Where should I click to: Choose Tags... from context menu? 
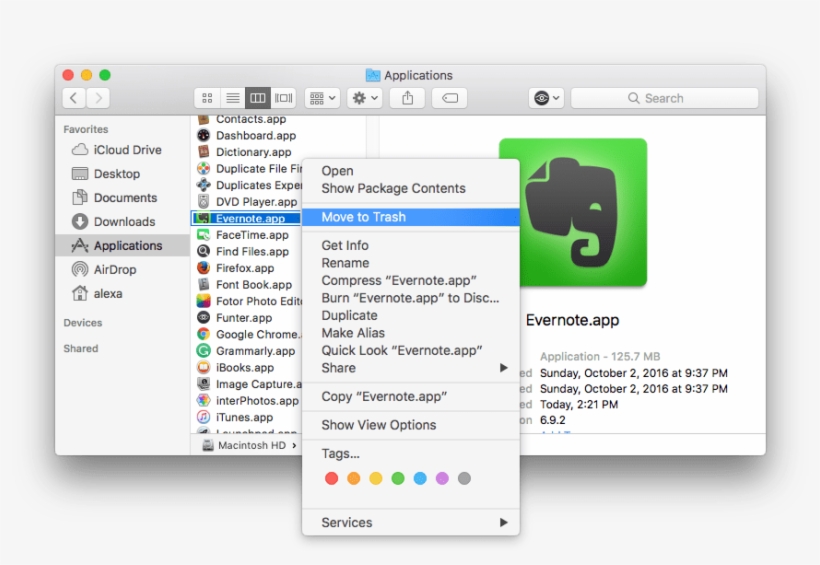411,454
